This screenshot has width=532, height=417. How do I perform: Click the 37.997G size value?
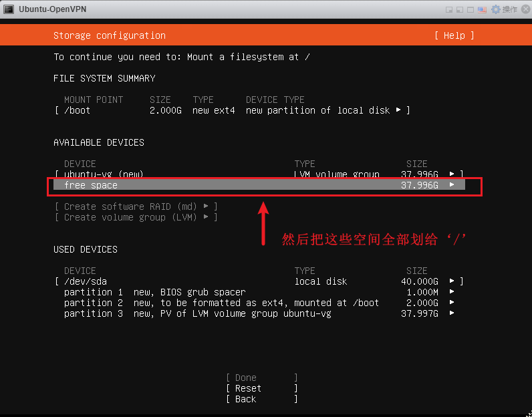[419, 313]
